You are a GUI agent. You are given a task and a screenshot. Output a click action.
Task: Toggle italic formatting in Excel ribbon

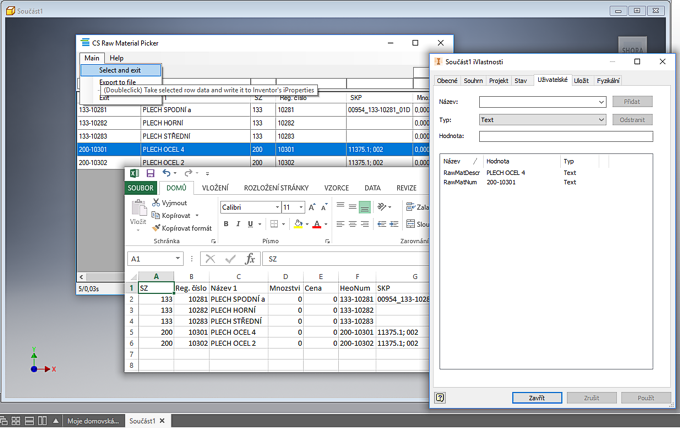[x=239, y=224]
